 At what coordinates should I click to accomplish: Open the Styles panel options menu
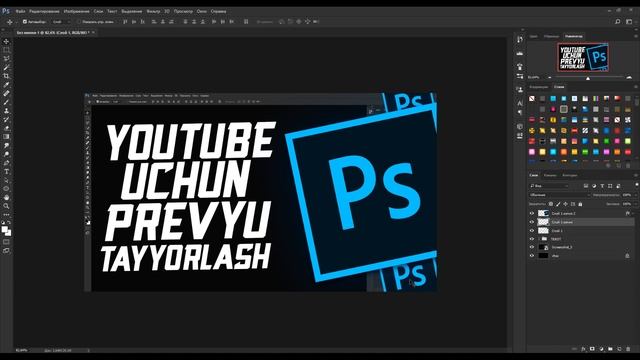(636, 87)
